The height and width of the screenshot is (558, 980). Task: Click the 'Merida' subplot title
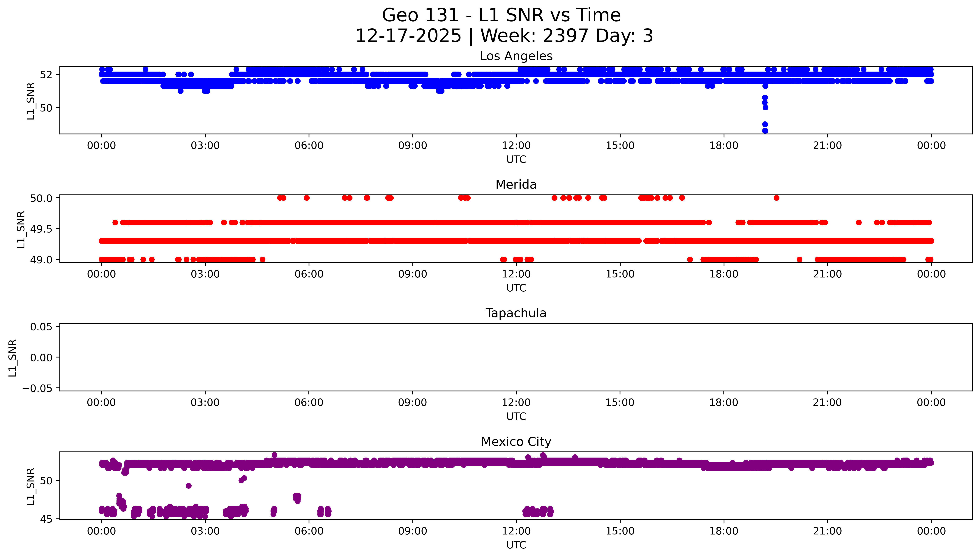tap(516, 184)
